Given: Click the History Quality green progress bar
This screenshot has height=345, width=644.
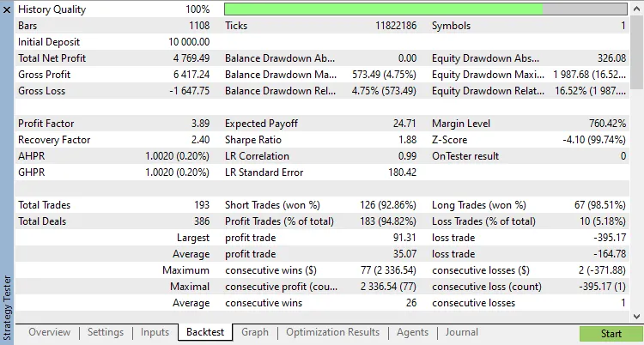Looking at the screenshot, I should (x=383, y=9).
